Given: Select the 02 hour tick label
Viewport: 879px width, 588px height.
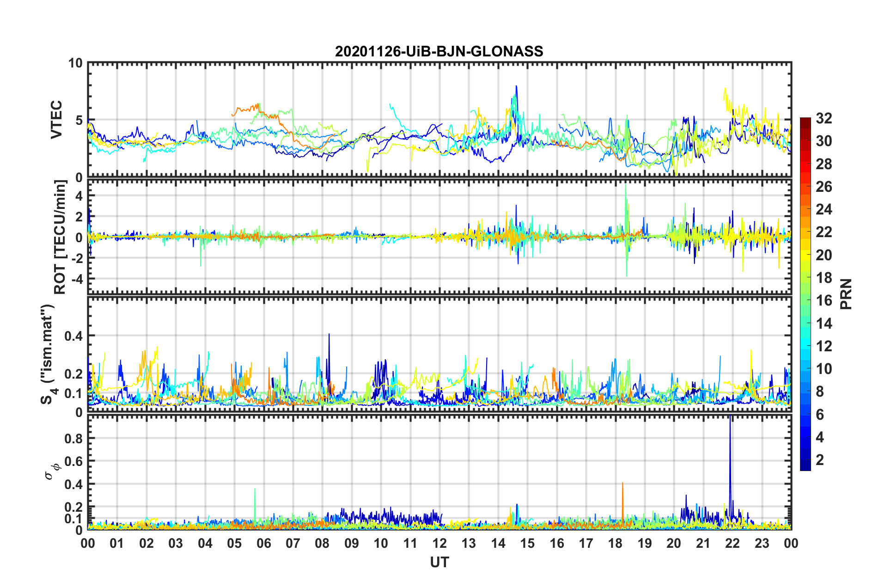Looking at the screenshot, I should 146,543.
